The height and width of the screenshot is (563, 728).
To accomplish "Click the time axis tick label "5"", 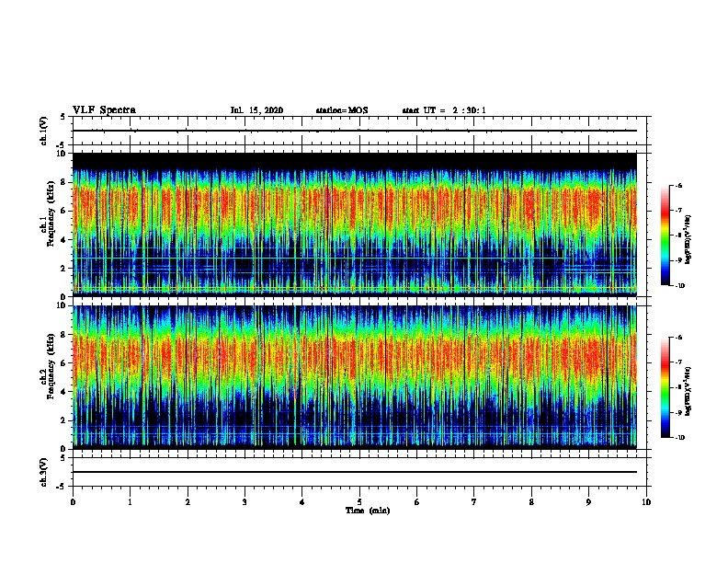I will point(359,502).
